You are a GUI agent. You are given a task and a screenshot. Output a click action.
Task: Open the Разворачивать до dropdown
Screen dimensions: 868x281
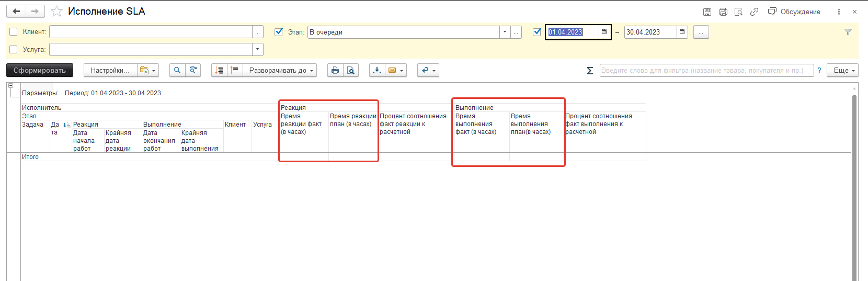[280, 70]
